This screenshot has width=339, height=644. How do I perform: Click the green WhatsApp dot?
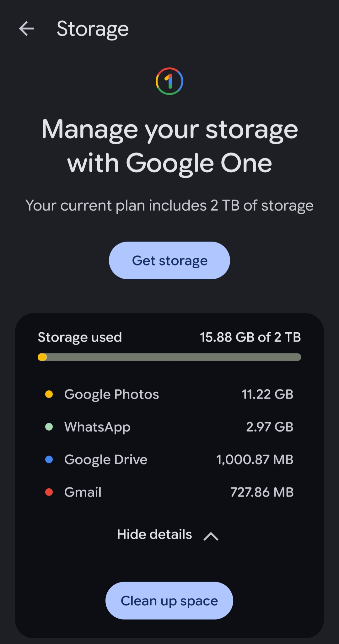pos(49,427)
